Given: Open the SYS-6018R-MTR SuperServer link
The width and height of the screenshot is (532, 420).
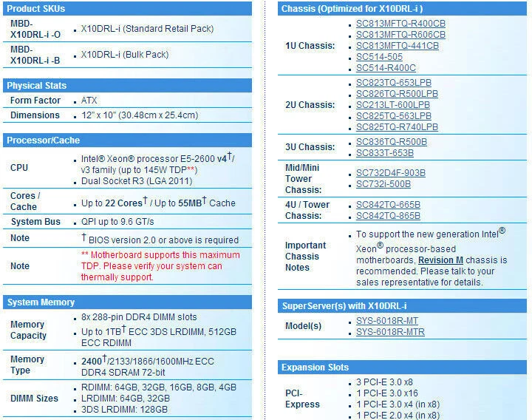Looking at the screenshot, I should [390, 332].
